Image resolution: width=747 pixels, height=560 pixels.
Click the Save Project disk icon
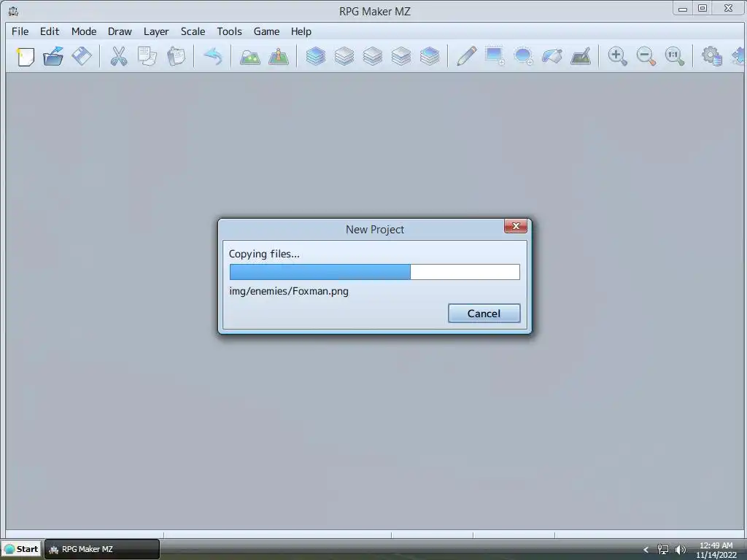click(82, 57)
